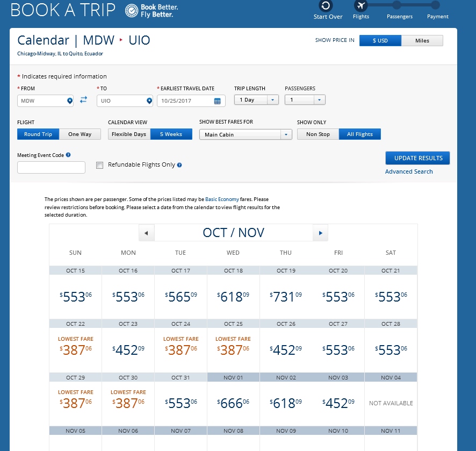The width and height of the screenshot is (476, 451).
Task: Click the Meeting Event Code help icon
Action: tap(68, 155)
